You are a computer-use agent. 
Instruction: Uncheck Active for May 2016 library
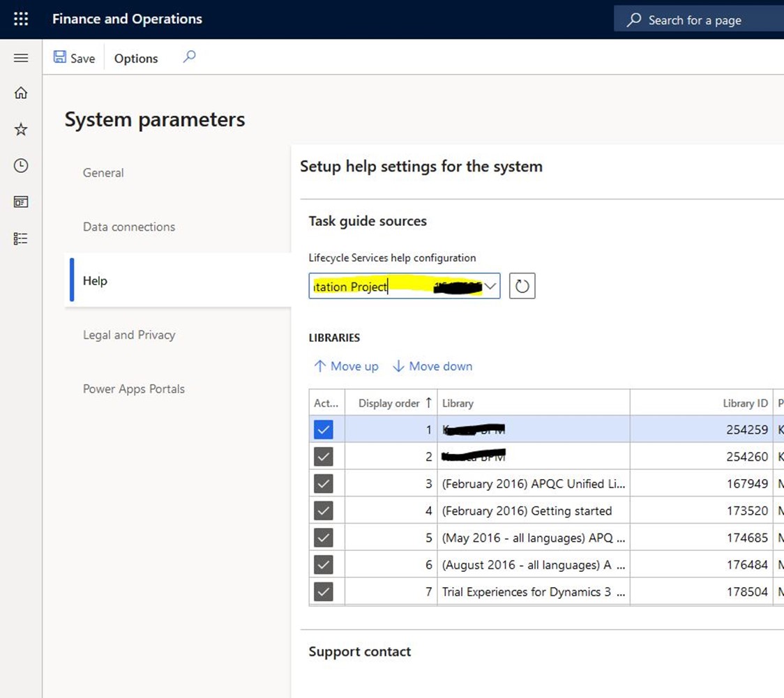[x=324, y=538]
